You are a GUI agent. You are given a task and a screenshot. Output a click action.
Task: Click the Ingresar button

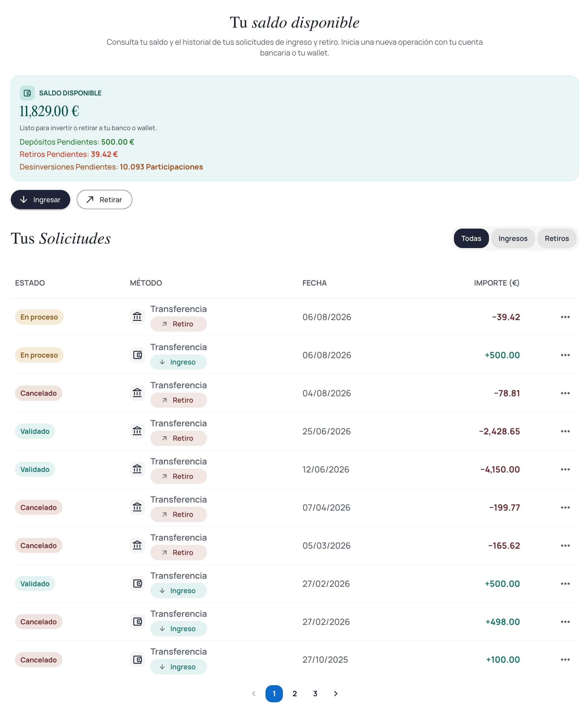[x=40, y=199]
